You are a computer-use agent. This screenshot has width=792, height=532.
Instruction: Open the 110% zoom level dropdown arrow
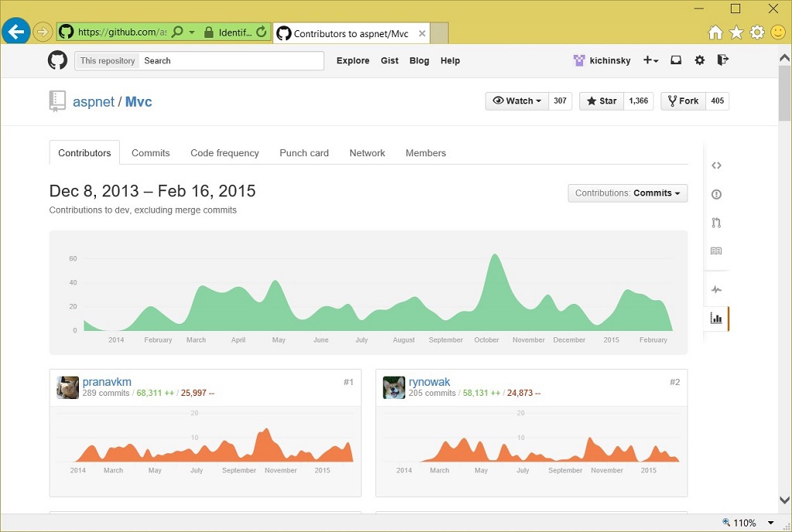pyautogui.click(x=771, y=523)
